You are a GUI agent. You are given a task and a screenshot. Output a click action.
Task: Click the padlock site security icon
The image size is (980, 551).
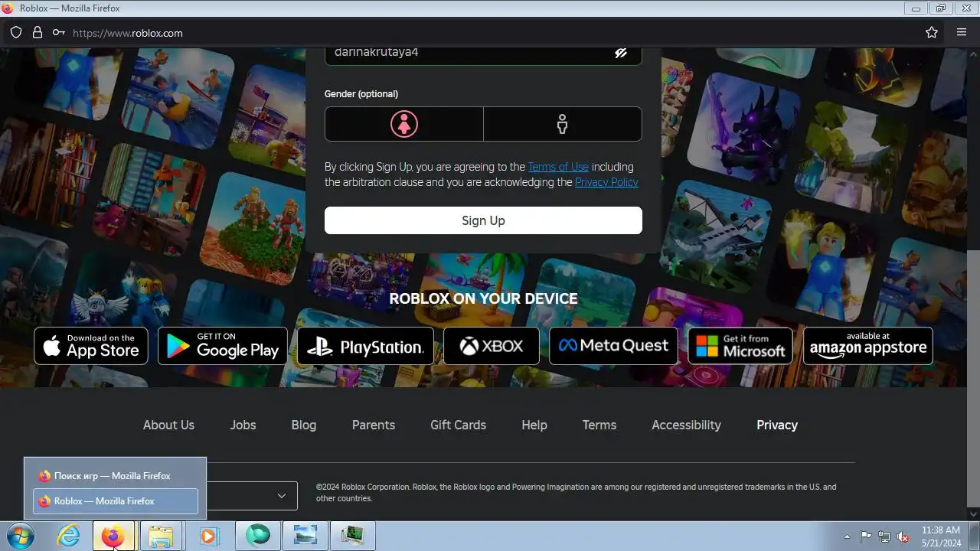point(38,33)
